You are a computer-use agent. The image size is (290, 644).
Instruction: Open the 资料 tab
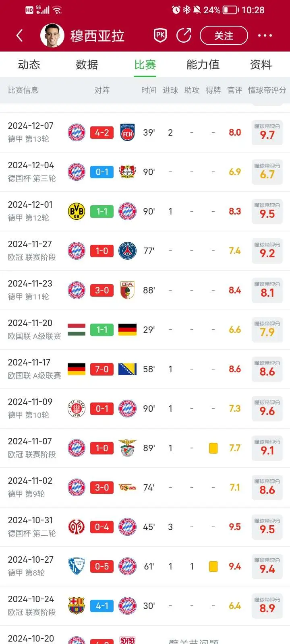click(261, 64)
